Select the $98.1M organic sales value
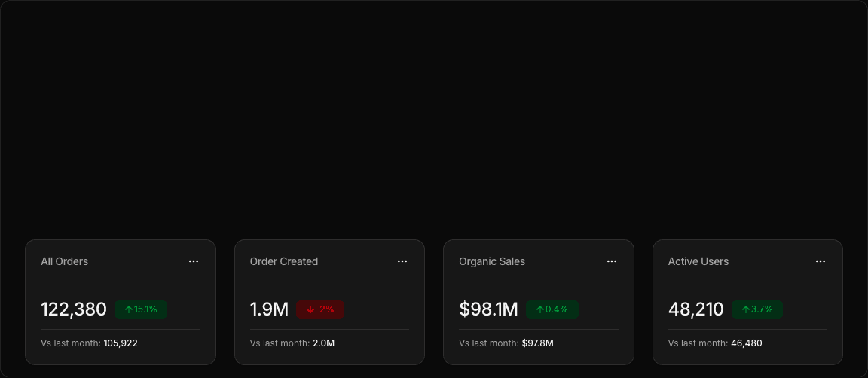868x378 pixels. [x=488, y=309]
